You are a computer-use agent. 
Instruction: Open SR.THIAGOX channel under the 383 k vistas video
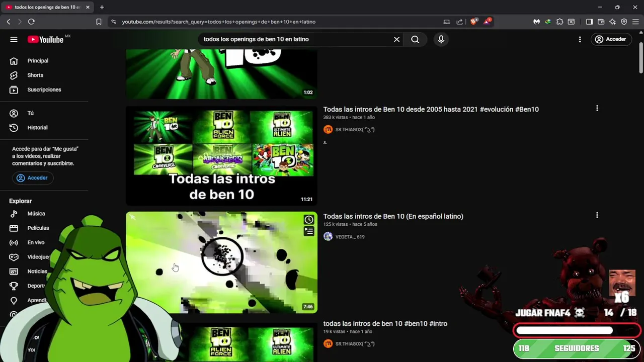coord(355,130)
